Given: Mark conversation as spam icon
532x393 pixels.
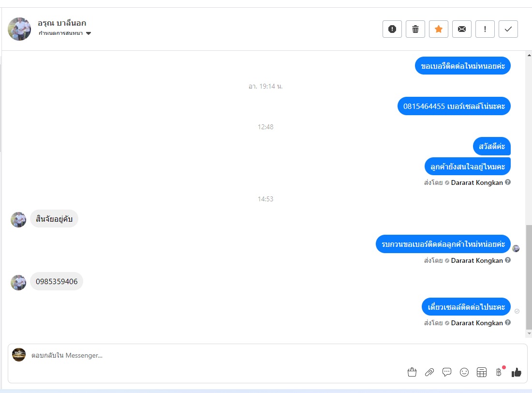Looking at the screenshot, I should coord(392,29).
